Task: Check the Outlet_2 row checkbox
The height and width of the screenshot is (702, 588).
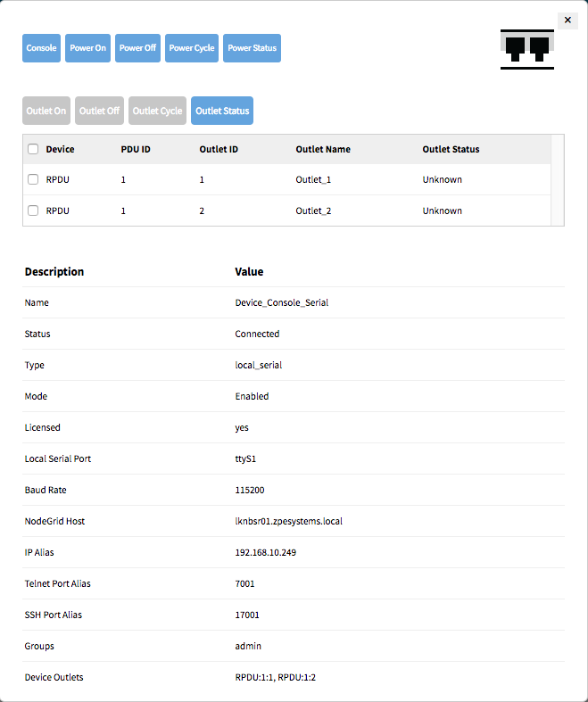Action: pos(33,211)
